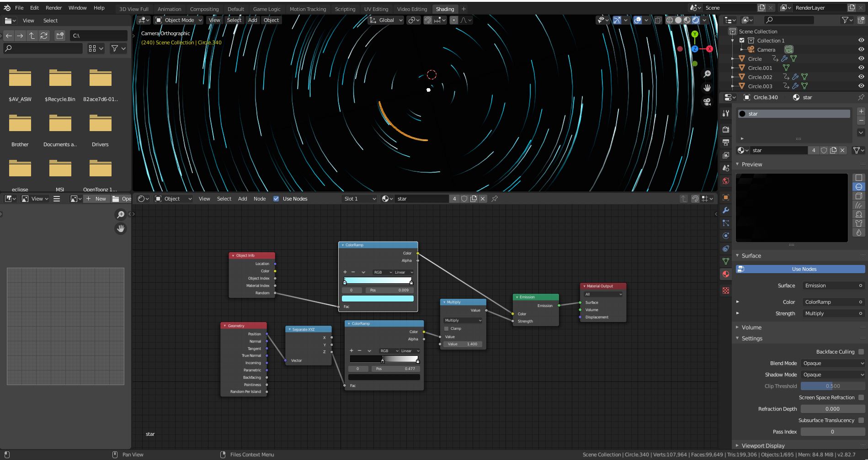This screenshot has height=460, width=868.
Task: Open the Slot 1 dropdown
Action: pos(360,199)
